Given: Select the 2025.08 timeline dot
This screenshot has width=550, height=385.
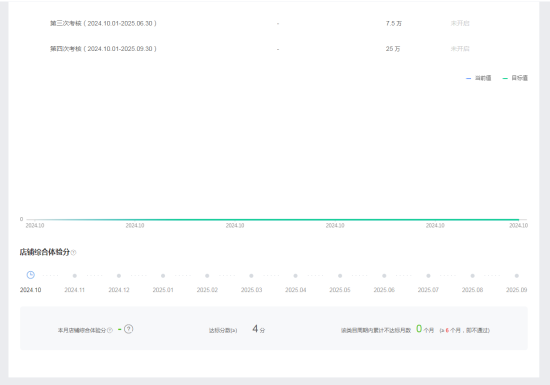Looking at the screenshot, I should (x=472, y=276).
